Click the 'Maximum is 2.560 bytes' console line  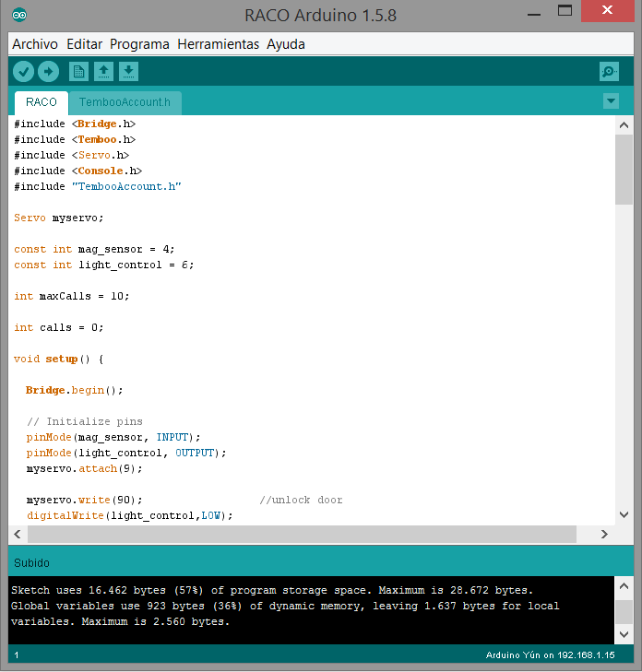[x=156, y=621]
